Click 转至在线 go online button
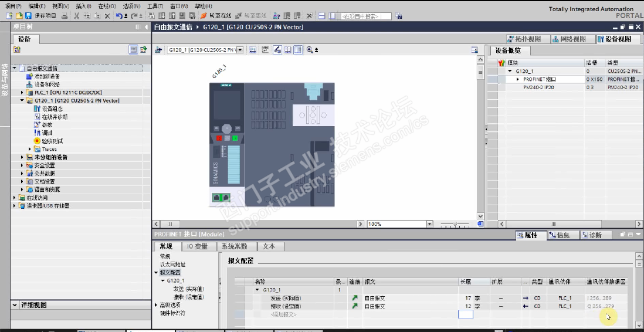Image resolution: width=644 pixels, height=332 pixels. pos(216,16)
